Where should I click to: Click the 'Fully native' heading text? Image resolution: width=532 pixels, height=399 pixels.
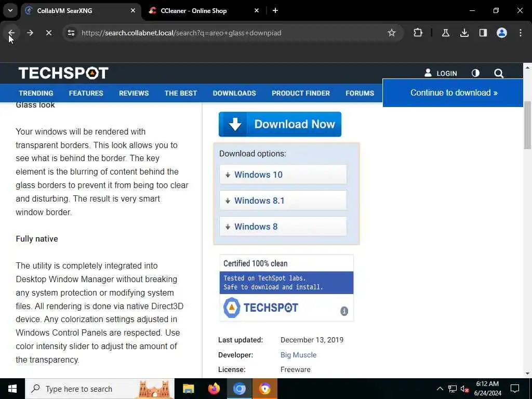pos(37,239)
